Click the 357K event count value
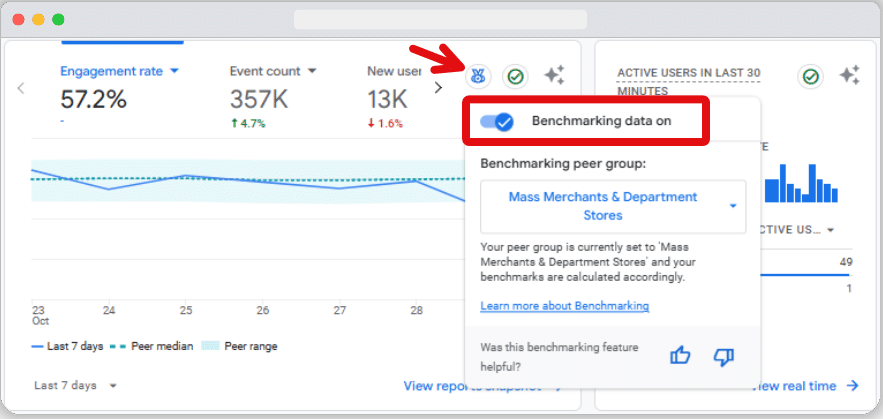883x419 pixels. point(259,100)
